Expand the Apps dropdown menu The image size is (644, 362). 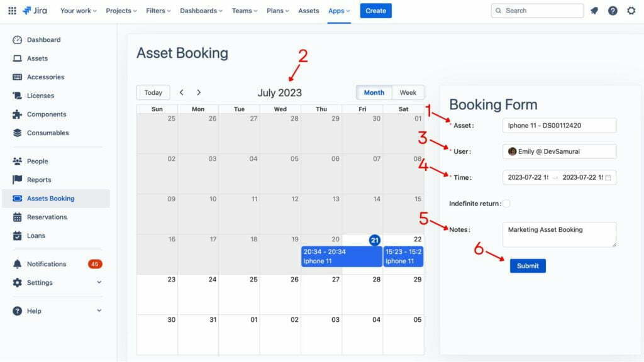click(338, 10)
